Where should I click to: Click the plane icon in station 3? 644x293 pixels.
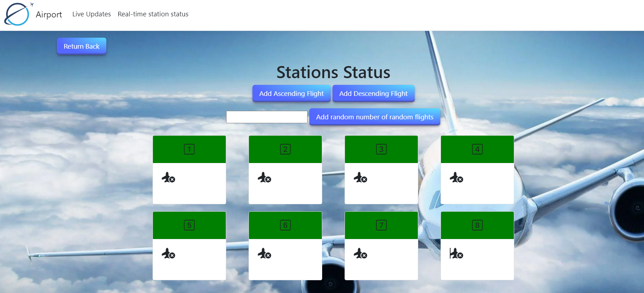[361, 177]
